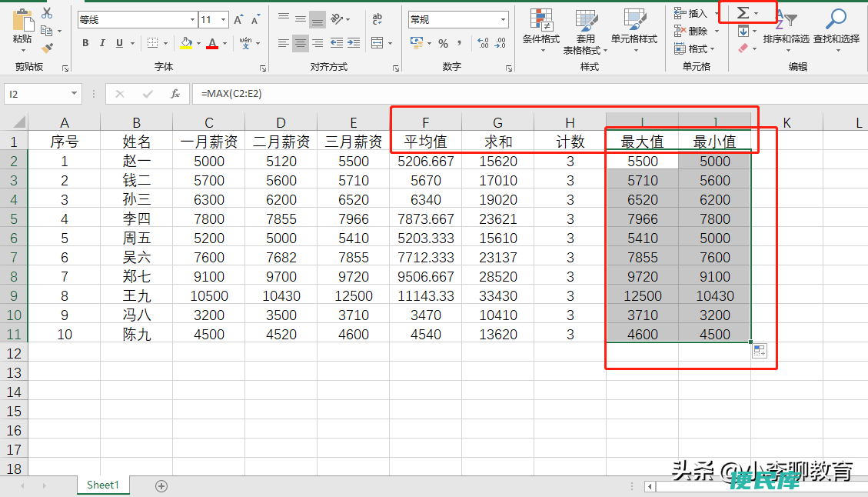The width and height of the screenshot is (868, 497).
Task: Click the Merge and Center icon
Action: pyautogui.click(x=377, y=42)
